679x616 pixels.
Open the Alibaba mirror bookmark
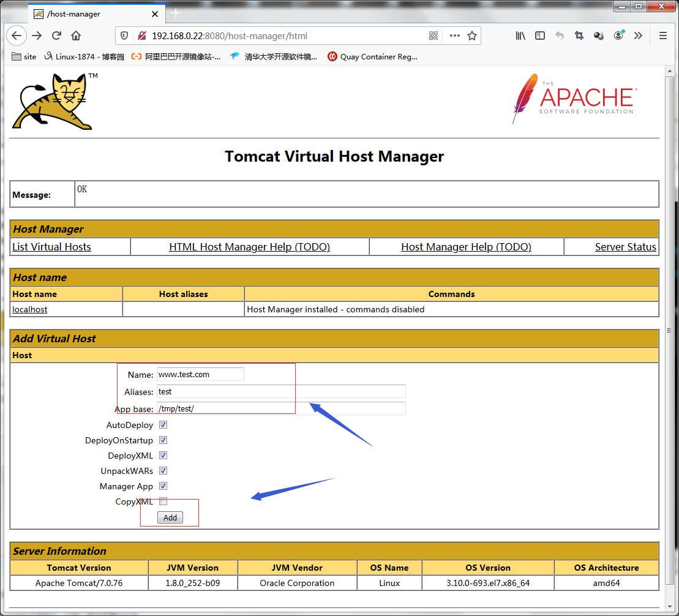tap(176, 57)
